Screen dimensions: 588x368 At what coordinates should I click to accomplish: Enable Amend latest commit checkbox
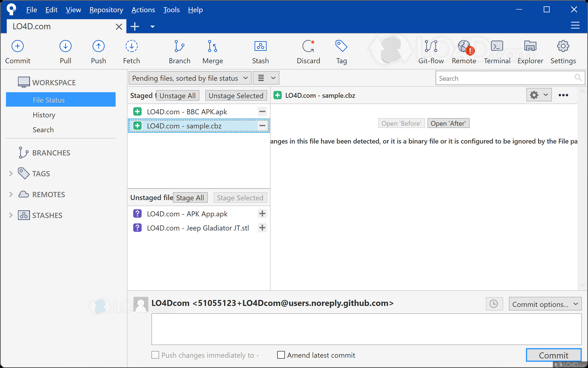[x=281, y=355]
